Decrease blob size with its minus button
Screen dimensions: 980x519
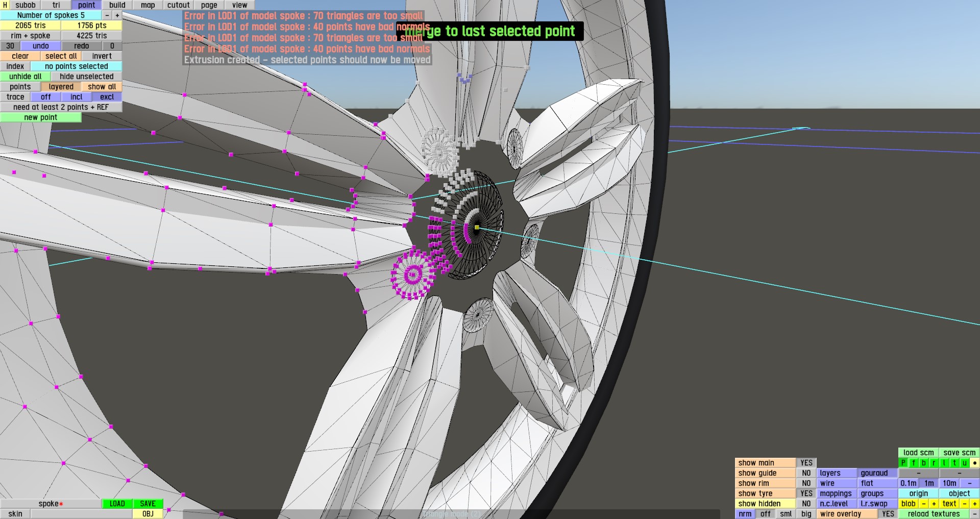coord(924,504)
